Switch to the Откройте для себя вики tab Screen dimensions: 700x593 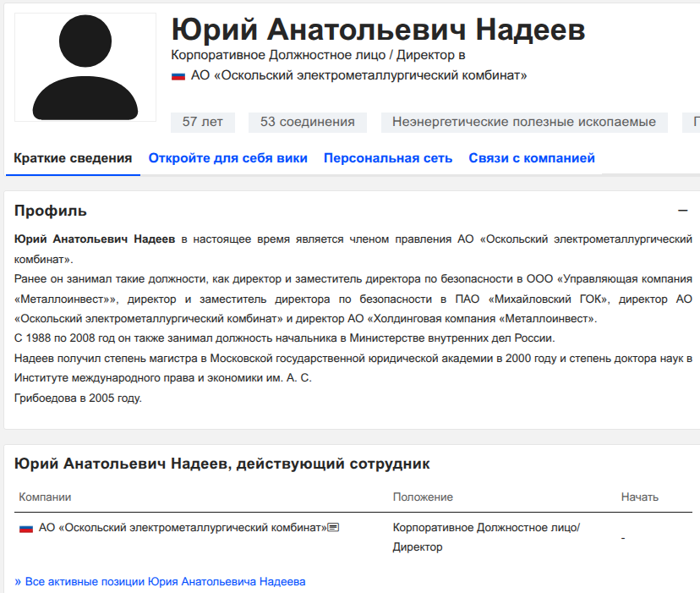(x=228, y=158)
